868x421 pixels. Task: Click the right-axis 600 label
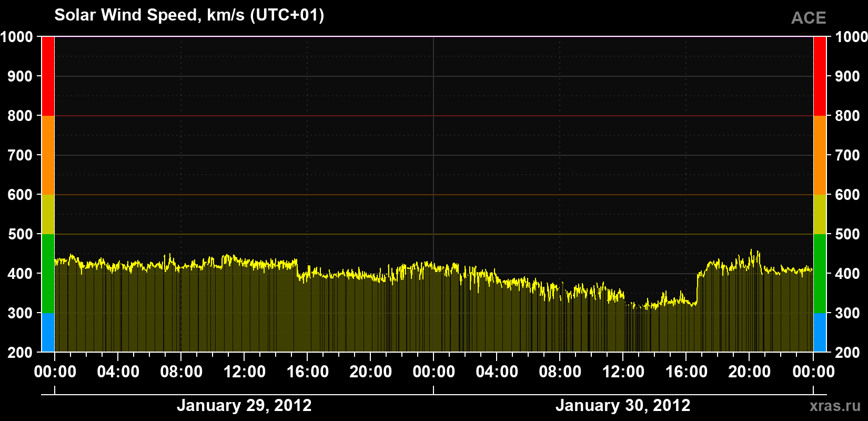(x=847, y=195)
